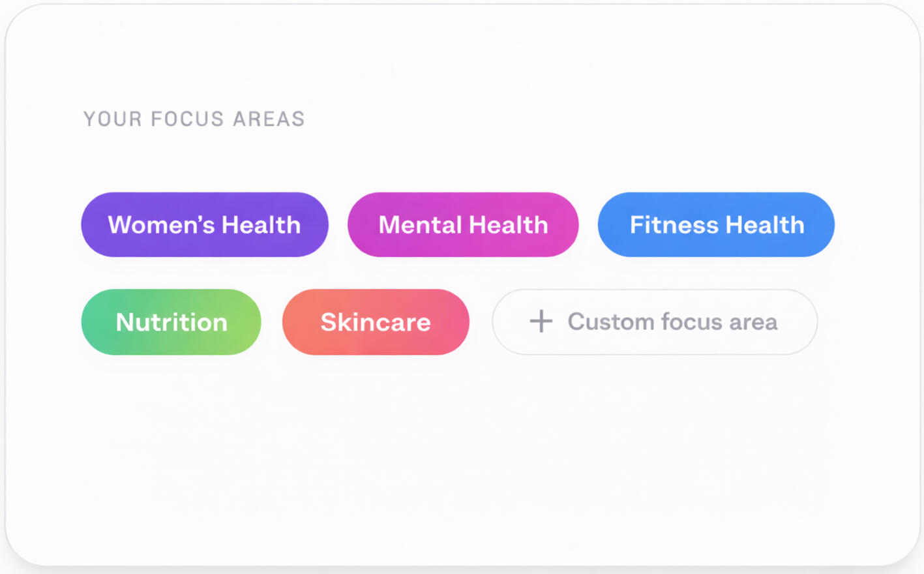Image resolution: width=924 pixels, height=574 pixels.
Task: Click the "Custom focus area" text label
Action: (672, 322)
